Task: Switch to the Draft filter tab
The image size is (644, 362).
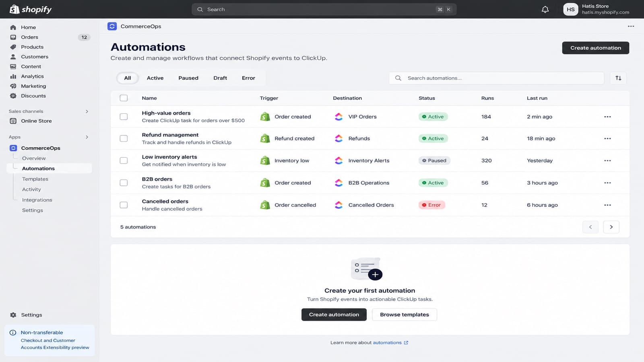Action: pos(220,78)
